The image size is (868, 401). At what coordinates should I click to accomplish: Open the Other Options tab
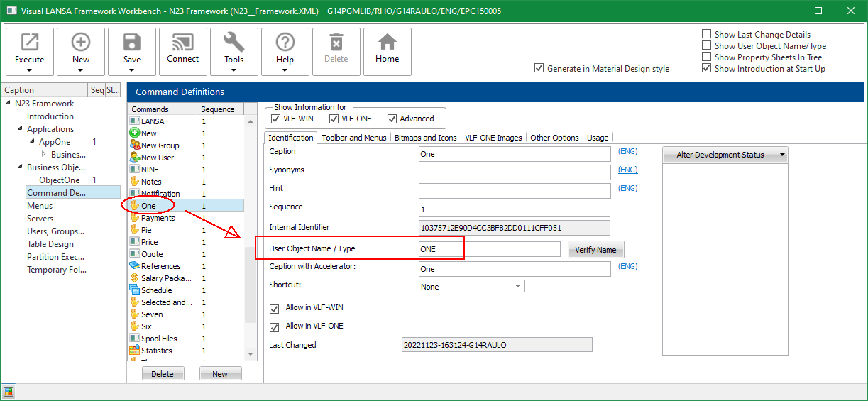555,138
